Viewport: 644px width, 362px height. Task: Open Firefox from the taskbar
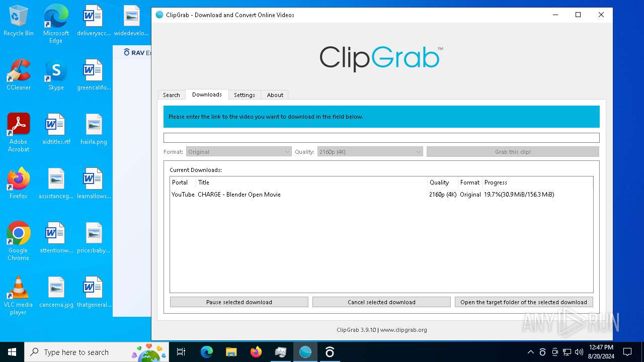point(256,352)
